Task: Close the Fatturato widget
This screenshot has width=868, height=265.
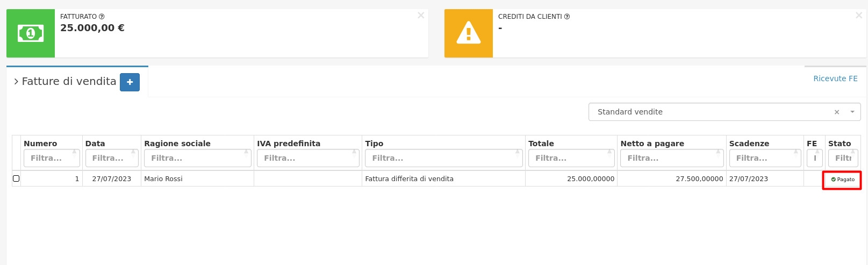Action: [421, 16]
